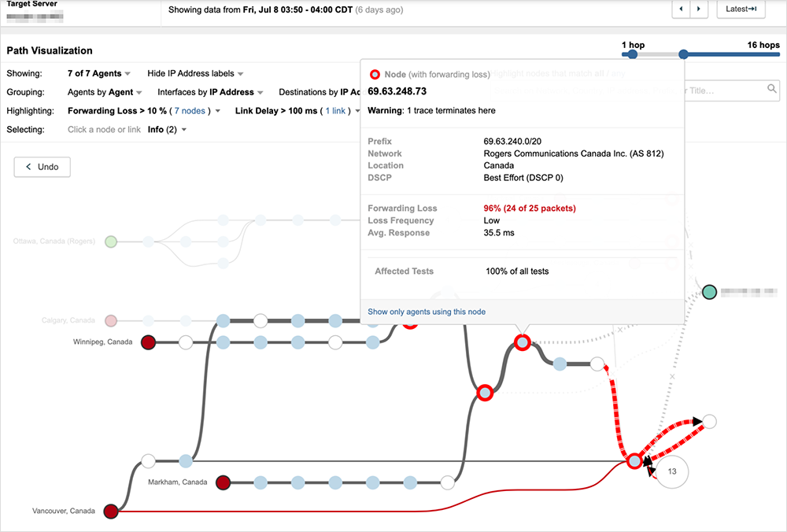Click the right hop range slider handle
This screenshot has height=532, width=787.
683,54
